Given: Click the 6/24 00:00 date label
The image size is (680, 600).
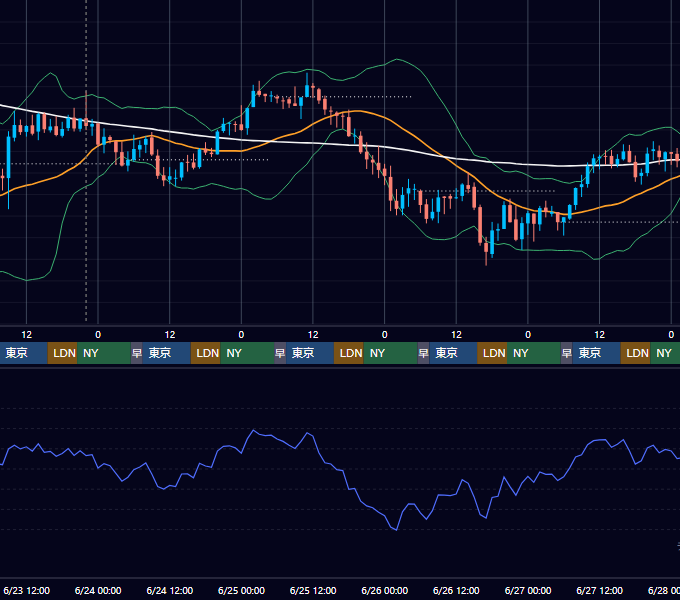Looking at the screenshot, I should pyautogui.click(x=98, y=590).
